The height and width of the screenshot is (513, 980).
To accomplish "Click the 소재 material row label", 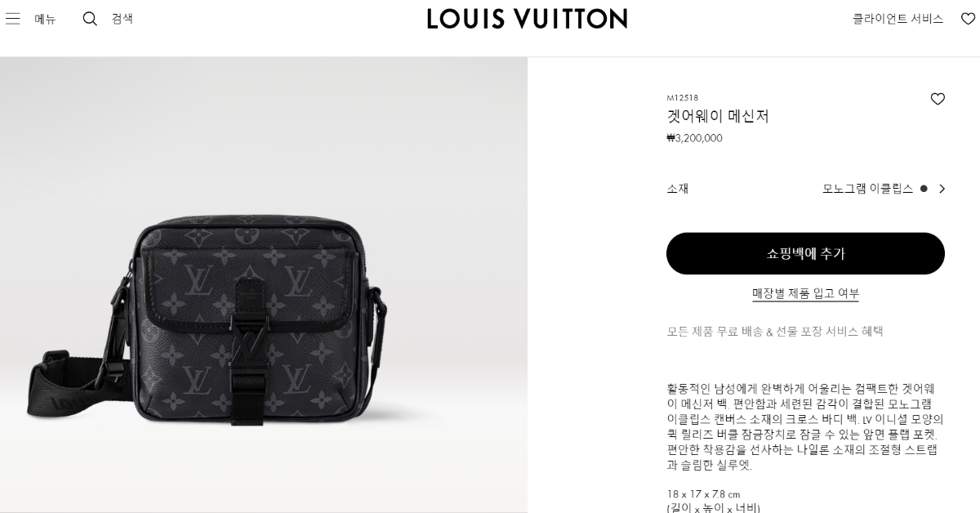I will coord(678,189).
